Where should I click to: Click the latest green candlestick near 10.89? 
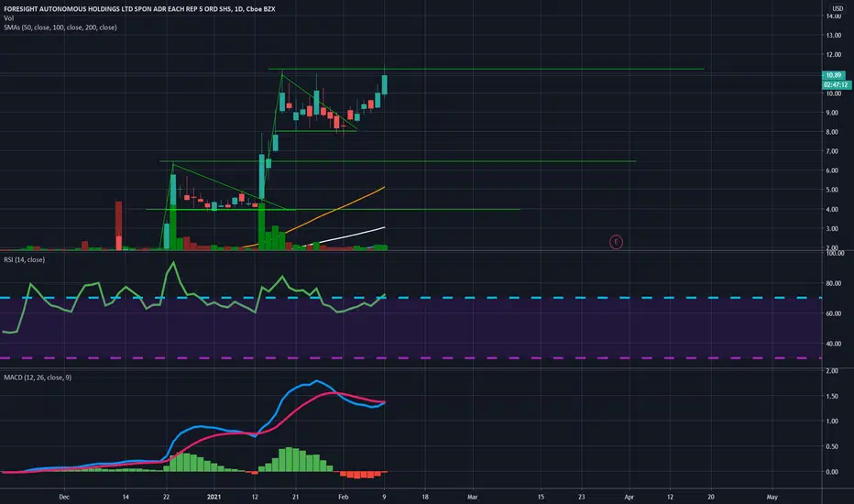tap(385, 84)
